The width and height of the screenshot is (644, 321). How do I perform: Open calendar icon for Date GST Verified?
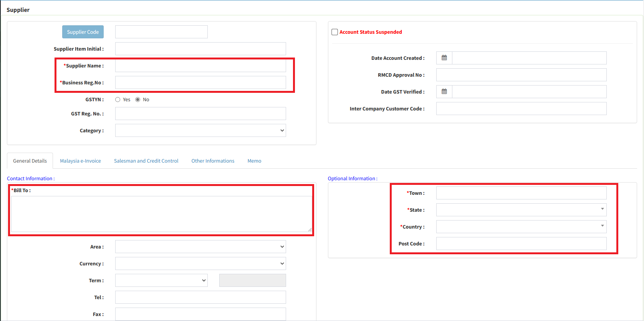click(x=444, y=92)
